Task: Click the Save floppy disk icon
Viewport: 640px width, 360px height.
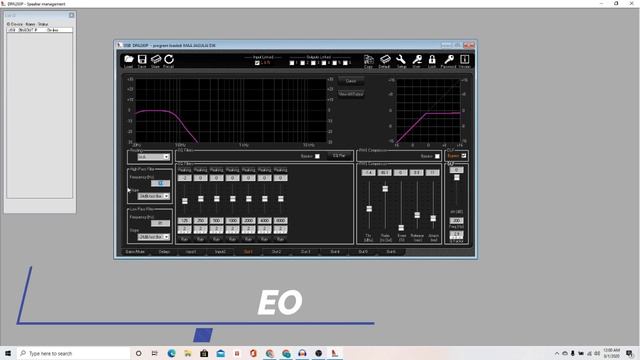Action: (x=142, y=60)
